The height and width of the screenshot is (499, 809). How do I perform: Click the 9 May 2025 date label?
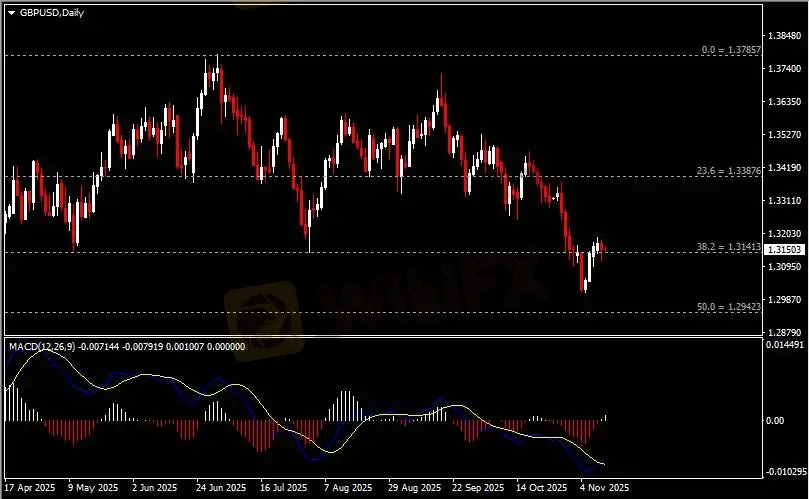pyautogui.click(x=93, y=488)
